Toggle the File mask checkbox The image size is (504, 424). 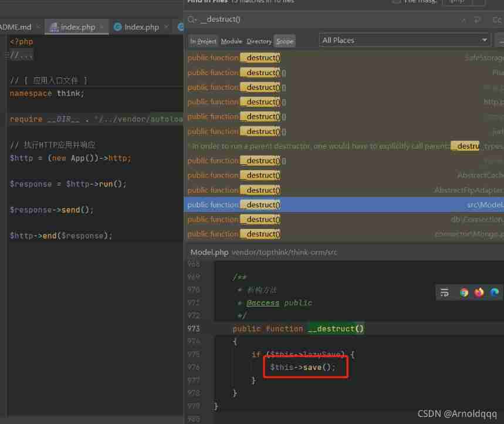397,2
